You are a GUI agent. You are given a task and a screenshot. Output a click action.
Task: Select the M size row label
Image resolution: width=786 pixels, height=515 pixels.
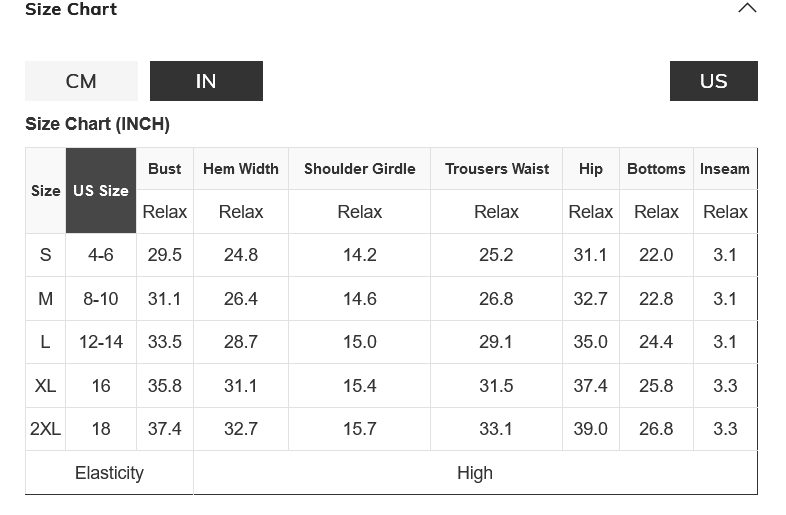pos(45,299)
